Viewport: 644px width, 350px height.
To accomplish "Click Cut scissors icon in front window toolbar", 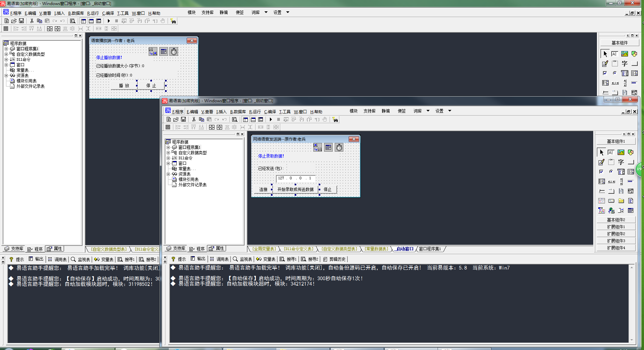I will tap(194, 120).
